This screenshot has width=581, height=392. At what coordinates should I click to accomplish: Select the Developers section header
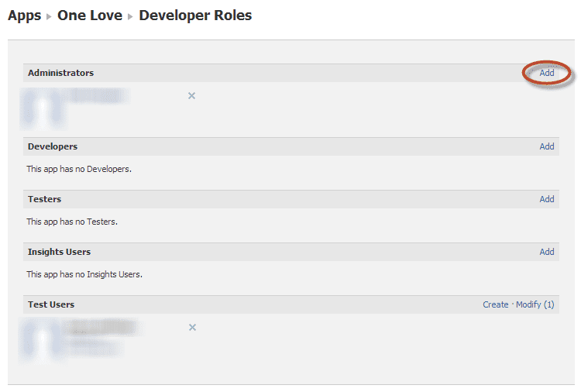pyautogui.click(x=53, y=146)
